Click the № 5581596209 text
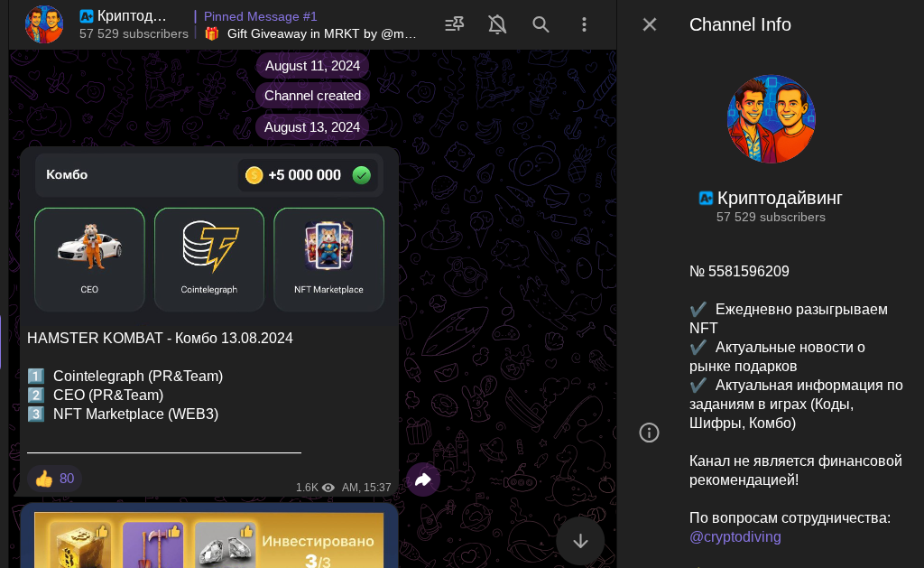 click(739, 271)
